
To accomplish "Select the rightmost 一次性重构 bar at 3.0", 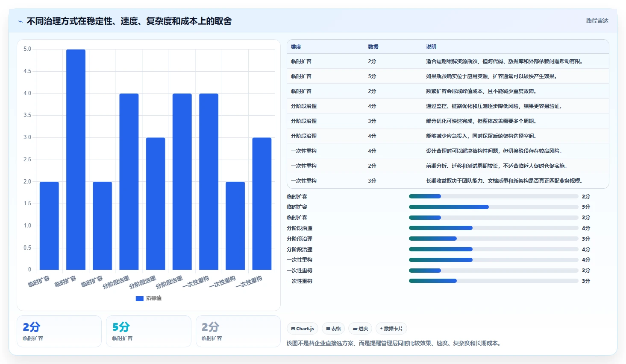I will (262, 204).
